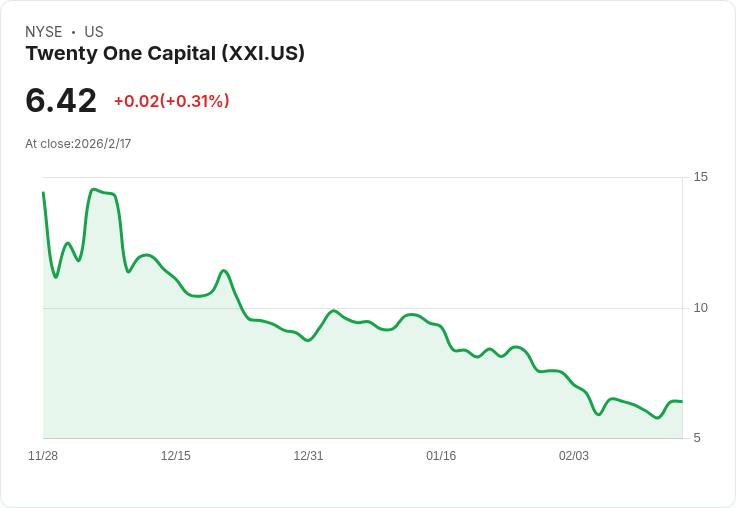
Task: Click the chart line's highest peak
Action: [94, 189]
